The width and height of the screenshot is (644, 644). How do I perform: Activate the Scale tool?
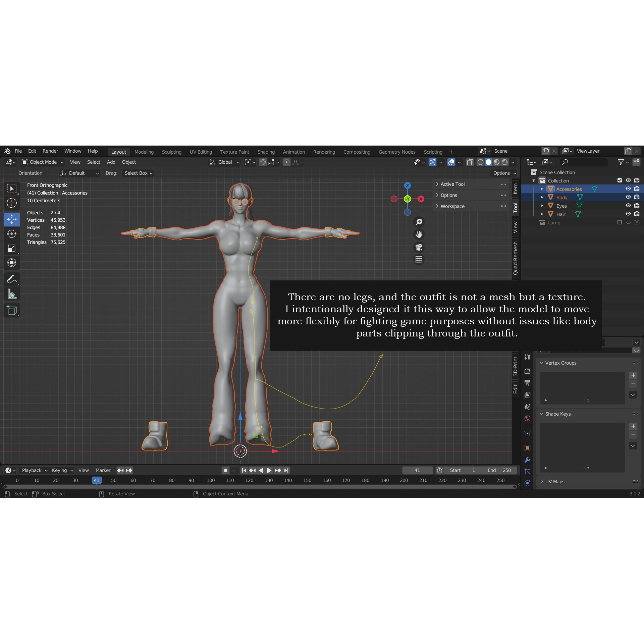click(12, 248)
